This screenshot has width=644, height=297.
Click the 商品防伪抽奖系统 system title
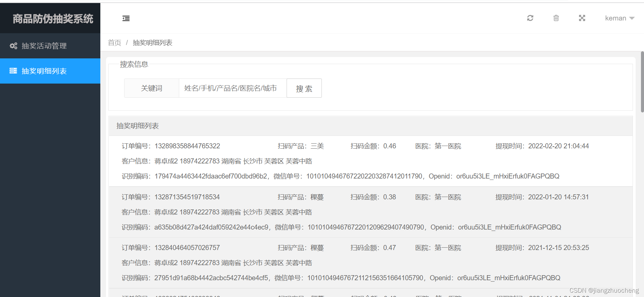click(x=53, y=19)
